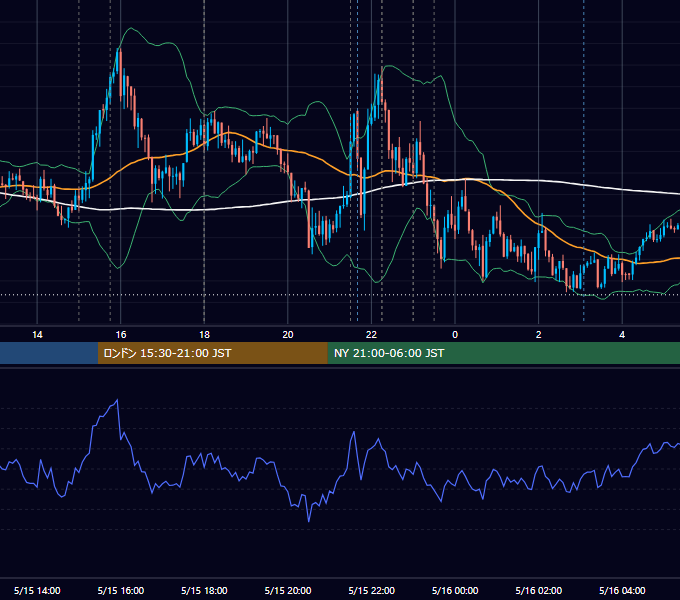The image size is (680, 600).
Task: Click the 5/16 00:00 time label
Action: click(455, 590)
